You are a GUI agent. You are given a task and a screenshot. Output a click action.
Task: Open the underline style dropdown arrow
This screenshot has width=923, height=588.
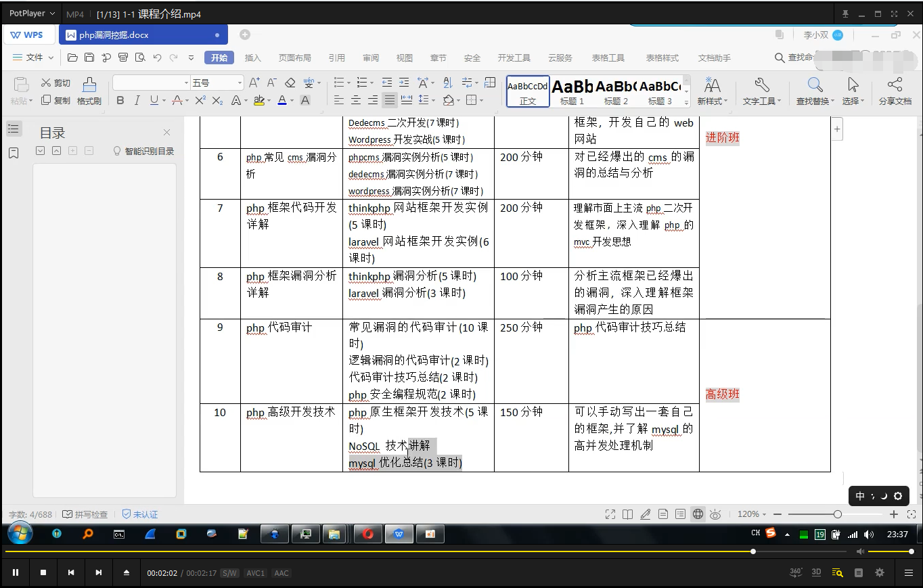pos(164,101)
